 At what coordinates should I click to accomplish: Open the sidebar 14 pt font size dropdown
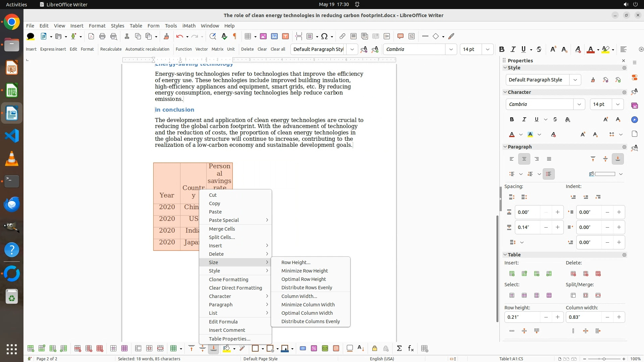click(618, 104)
